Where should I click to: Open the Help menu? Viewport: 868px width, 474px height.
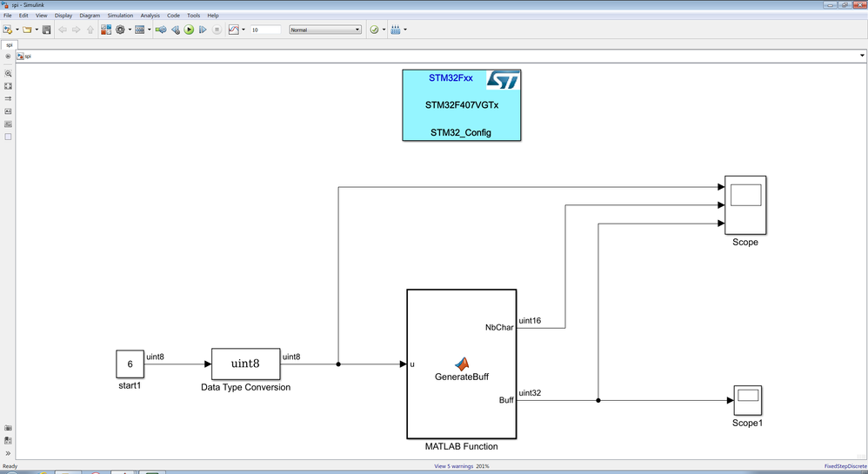(x=213, y=16)
